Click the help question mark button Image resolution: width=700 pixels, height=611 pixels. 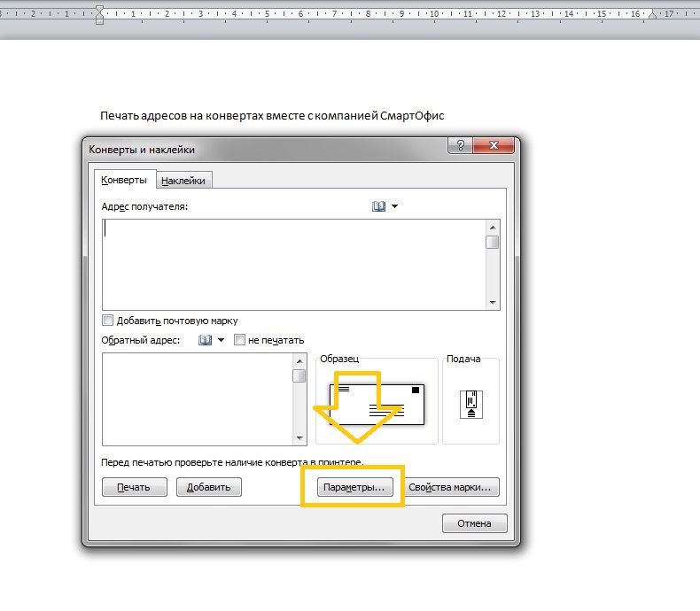[459, 147]
